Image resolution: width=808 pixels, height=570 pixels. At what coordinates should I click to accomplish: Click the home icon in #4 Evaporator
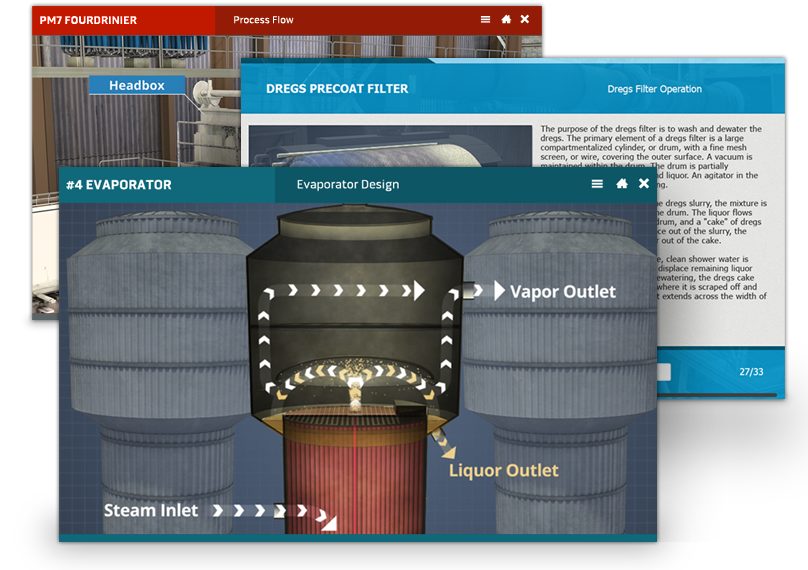click(x=621, y=184)
